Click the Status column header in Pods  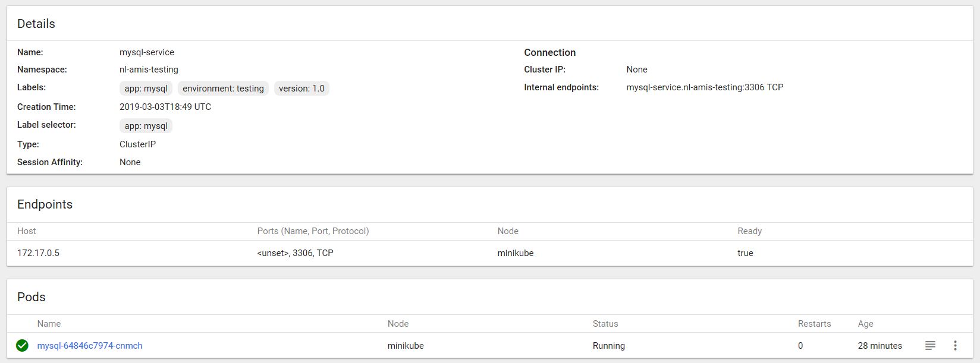click(x=605, y=324)
